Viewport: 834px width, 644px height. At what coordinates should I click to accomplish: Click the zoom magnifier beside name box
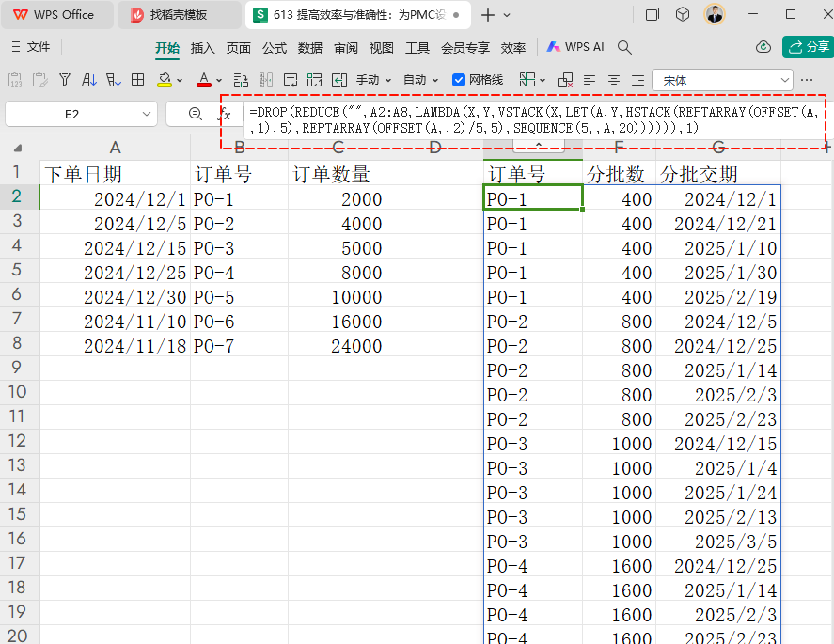click(x=196, y=114)
